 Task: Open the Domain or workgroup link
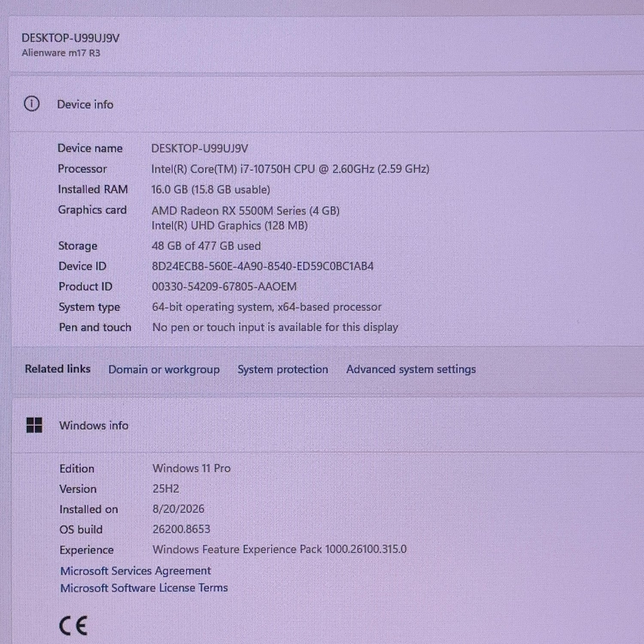click(164, 370)
